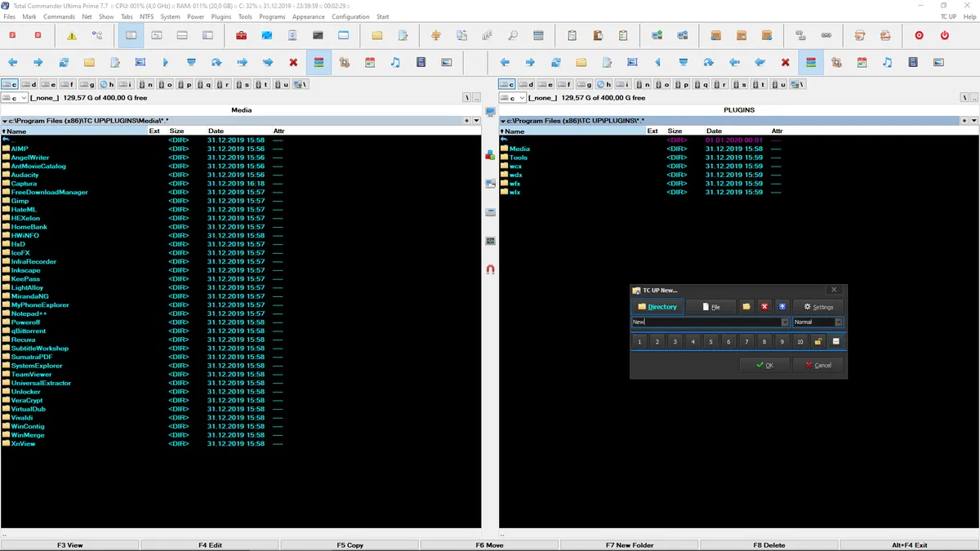Screen dimensions: 980x551
Task: Click the red X icon in left toolbar
Action: [293, 62]
